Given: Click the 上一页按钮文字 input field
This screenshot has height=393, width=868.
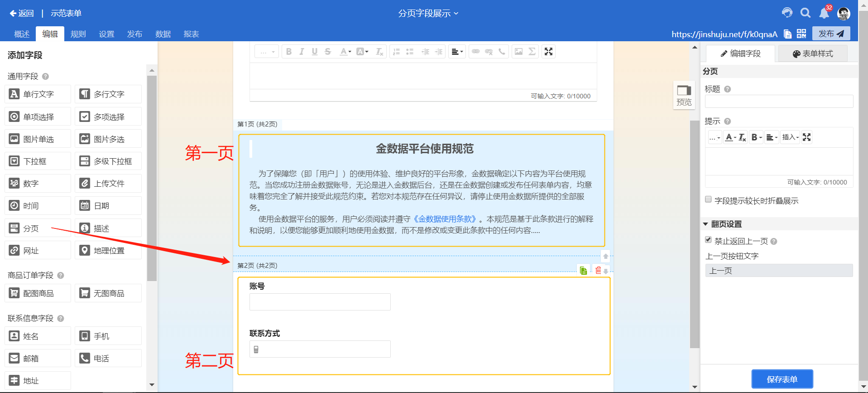Looking at the screenshot, I should tap(779, 271).
